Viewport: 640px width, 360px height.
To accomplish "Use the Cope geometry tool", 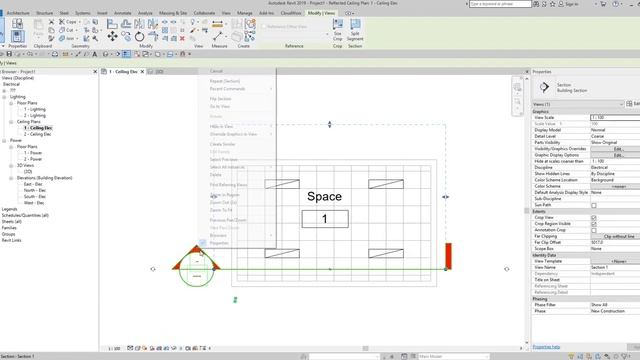I will 68,22.
